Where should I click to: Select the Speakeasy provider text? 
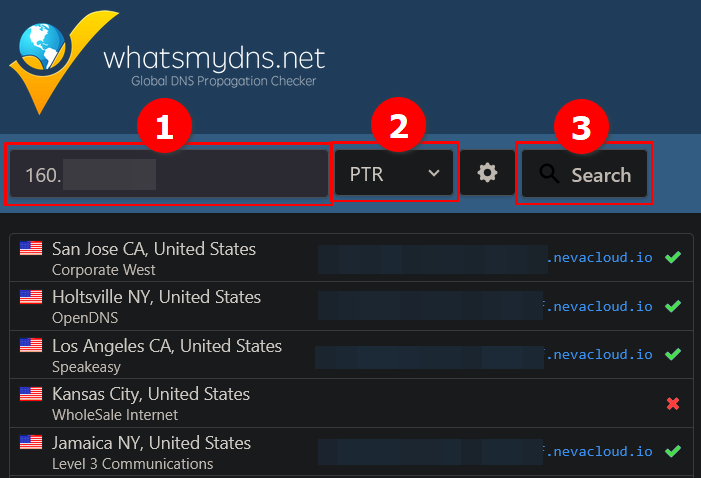[86, 367]
